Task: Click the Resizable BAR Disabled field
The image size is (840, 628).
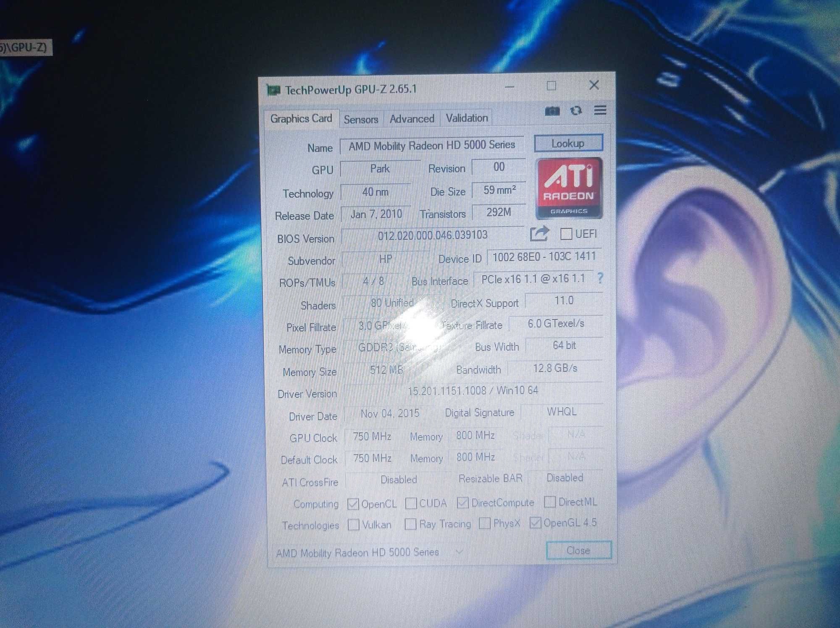Action: pos(565,478)
